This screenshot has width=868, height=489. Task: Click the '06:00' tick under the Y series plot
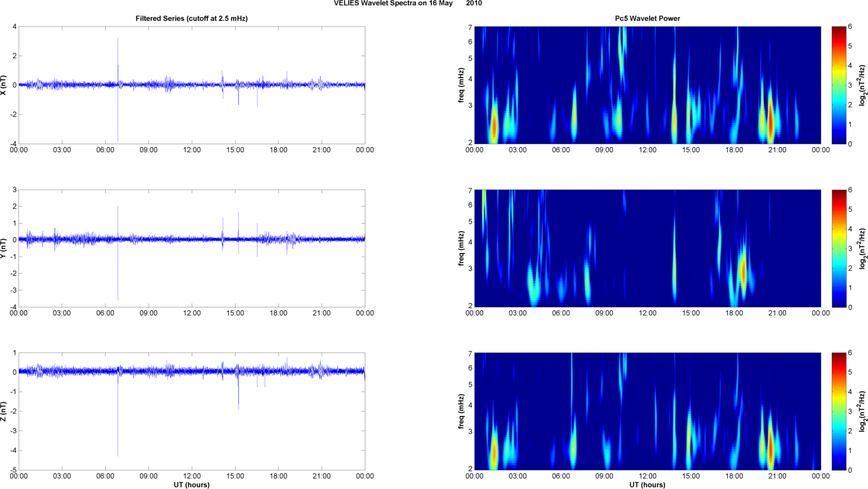105,313
